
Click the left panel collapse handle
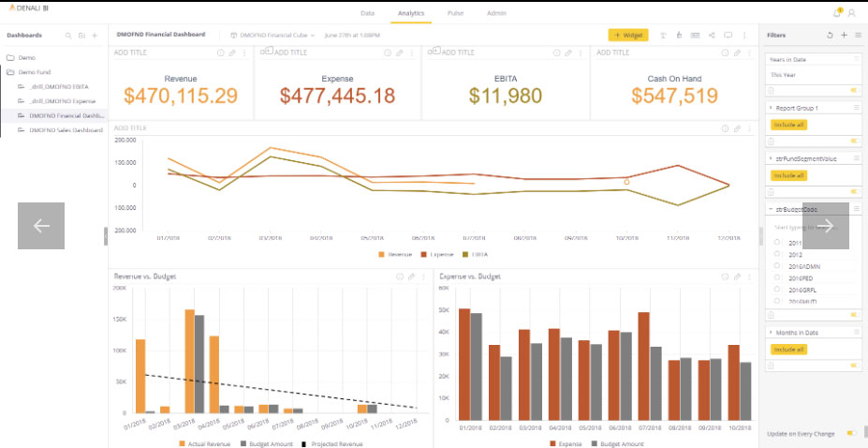(x=106, y=236)
